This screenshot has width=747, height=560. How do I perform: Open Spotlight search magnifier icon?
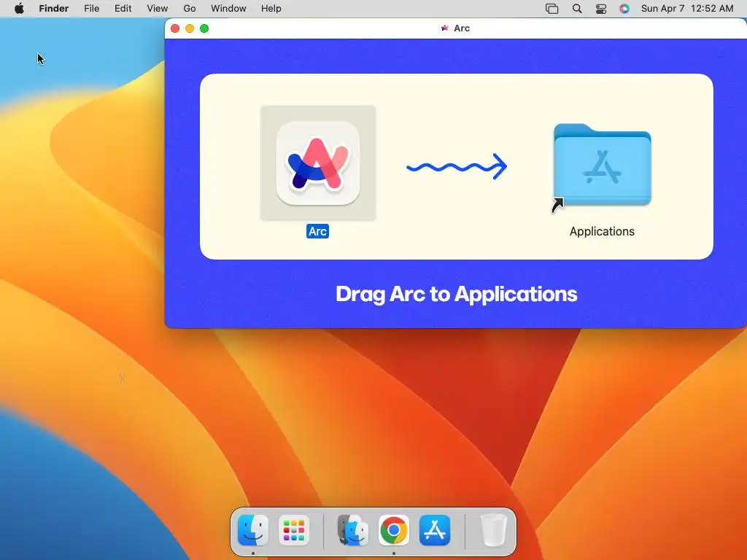pyautogui.click(x=577, y=9)
